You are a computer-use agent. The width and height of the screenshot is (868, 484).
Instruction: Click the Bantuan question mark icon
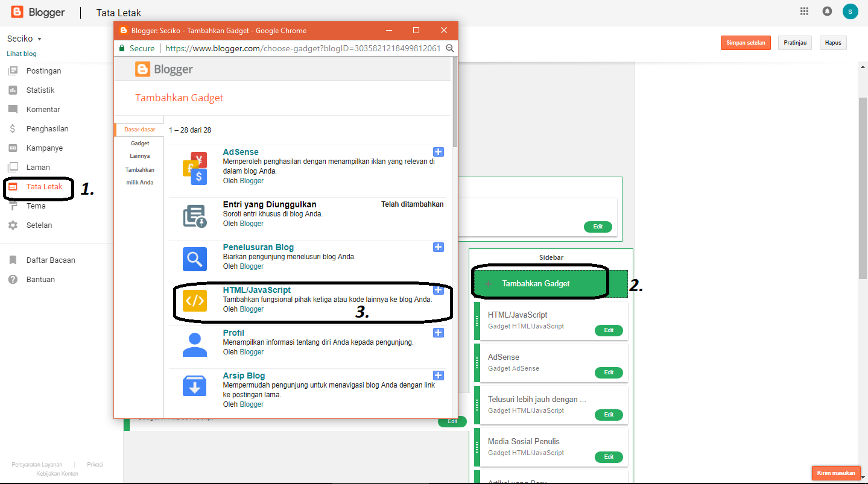[x=13, y=279]
